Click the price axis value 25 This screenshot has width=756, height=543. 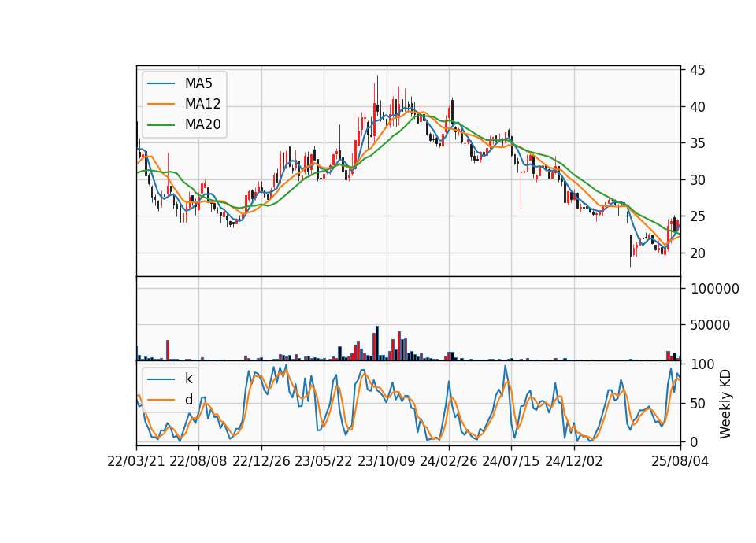click(x=697, y=217)
